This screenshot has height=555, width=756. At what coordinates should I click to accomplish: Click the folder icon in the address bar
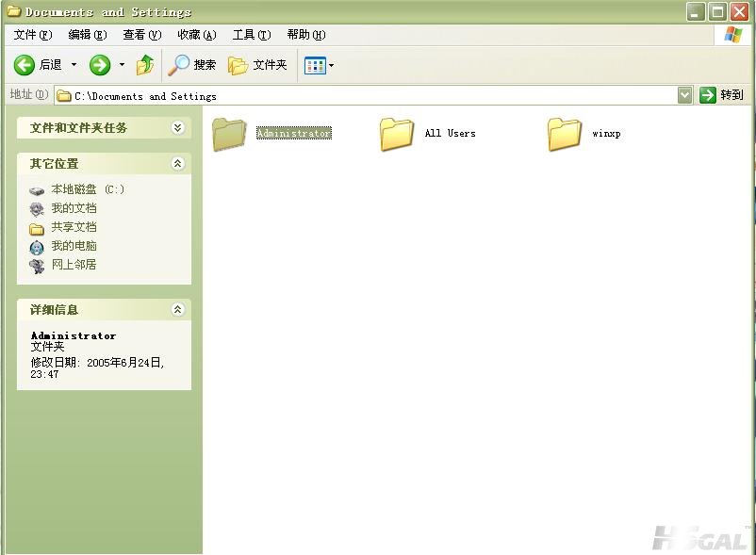click(64, 96)
